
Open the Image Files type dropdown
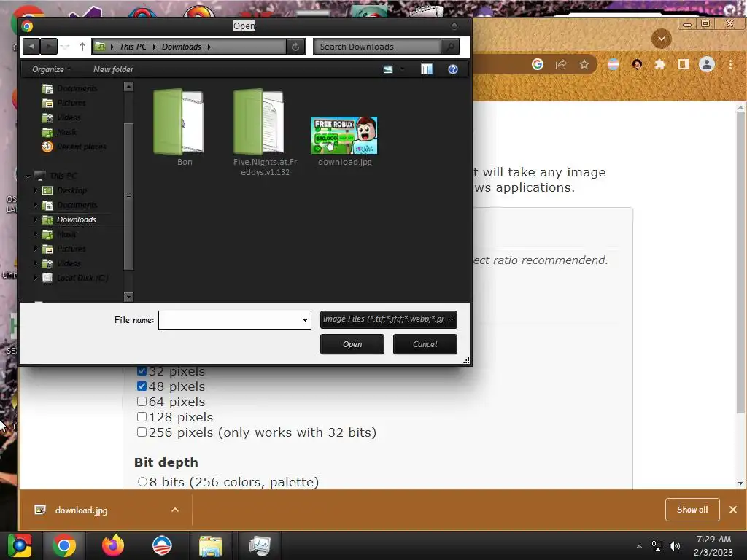coord(388,319)
